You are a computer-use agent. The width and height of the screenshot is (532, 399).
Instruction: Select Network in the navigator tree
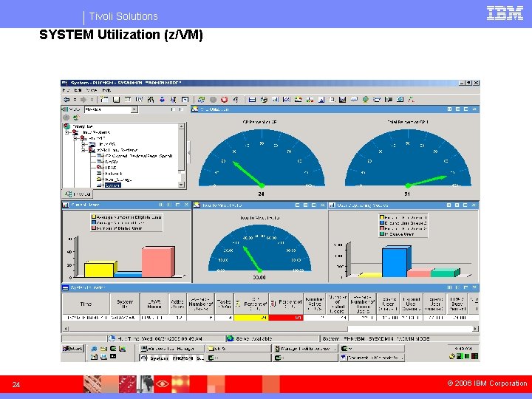[x=114, y=174]
